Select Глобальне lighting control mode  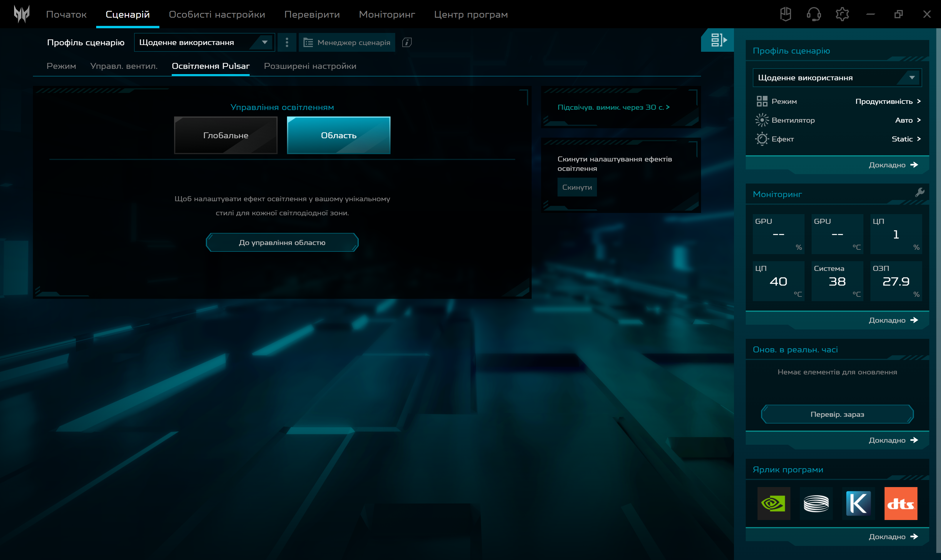click(x=226, y=135)
